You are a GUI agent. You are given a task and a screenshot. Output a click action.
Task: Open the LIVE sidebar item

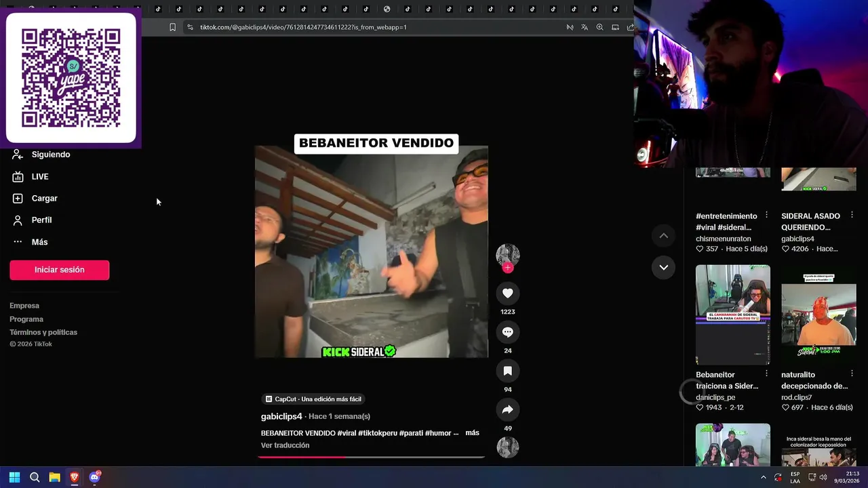[31, 176]
